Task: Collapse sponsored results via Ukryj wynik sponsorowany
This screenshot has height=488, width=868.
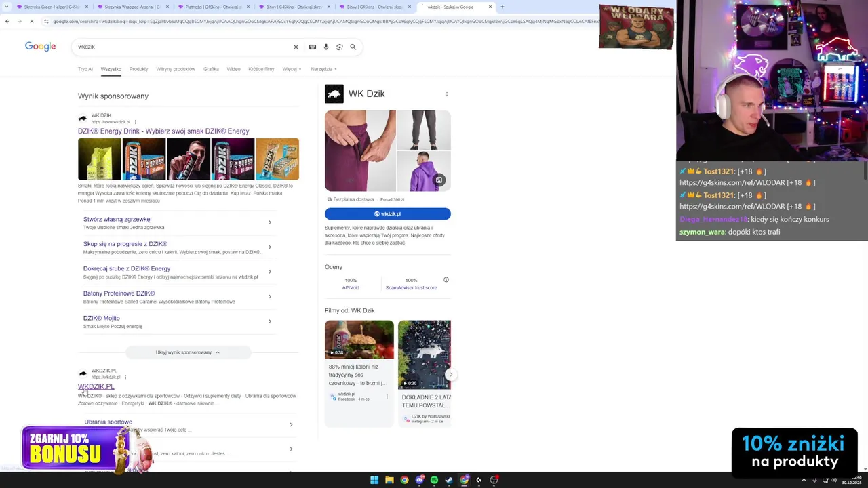Action: pos(188,352)
